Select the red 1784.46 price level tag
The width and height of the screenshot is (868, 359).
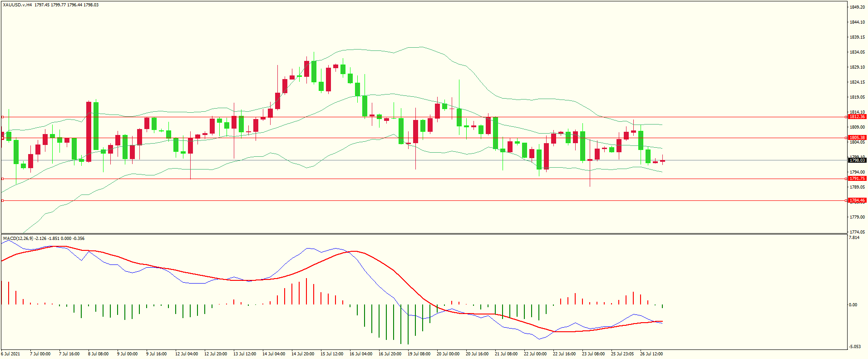click(857, 200)
